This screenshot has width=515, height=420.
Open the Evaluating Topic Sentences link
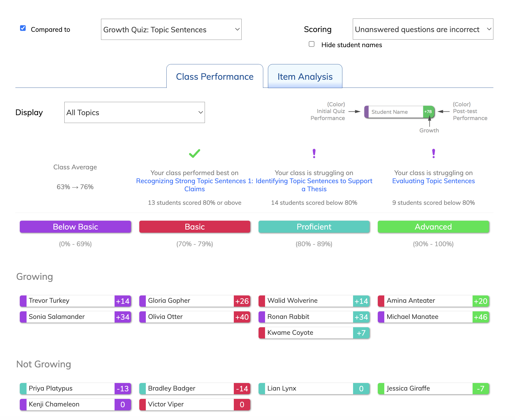pyautogui.click(x=434, y=181)
